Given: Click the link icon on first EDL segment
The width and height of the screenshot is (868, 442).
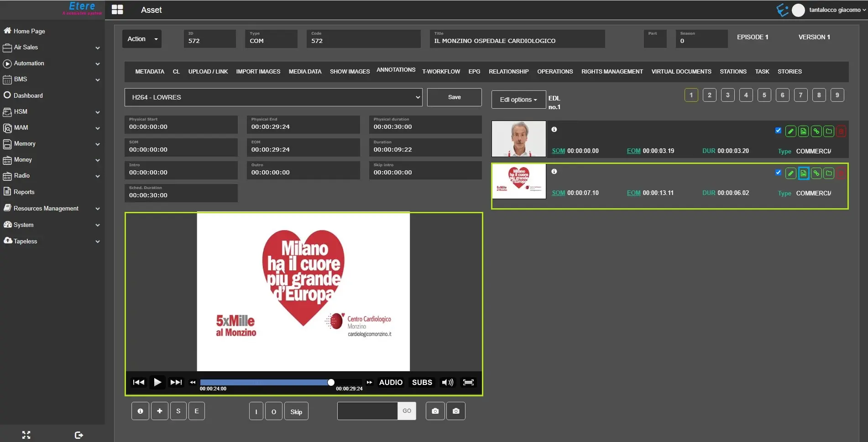Looking at the screenshot, I should pos(816,132).
